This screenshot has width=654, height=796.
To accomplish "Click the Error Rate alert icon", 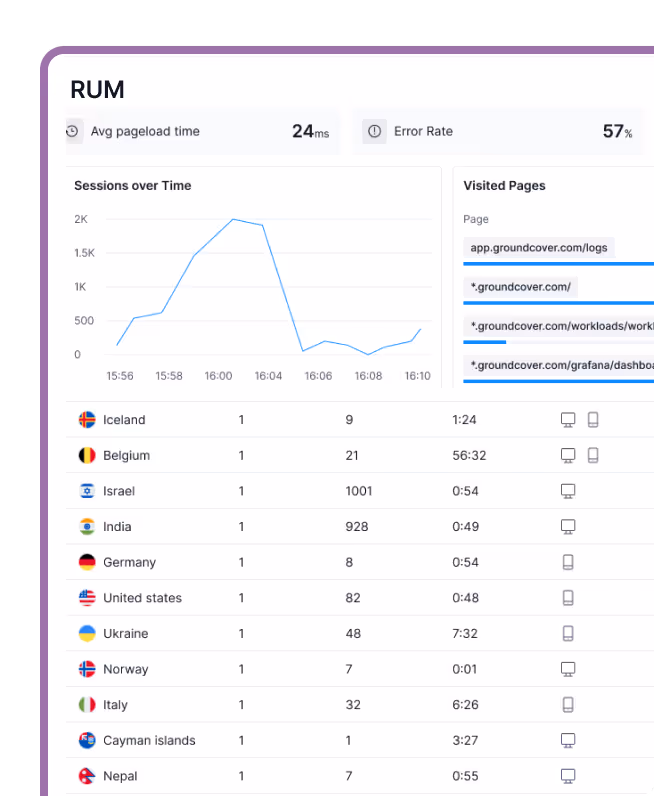I will click(x=374, y=131).
